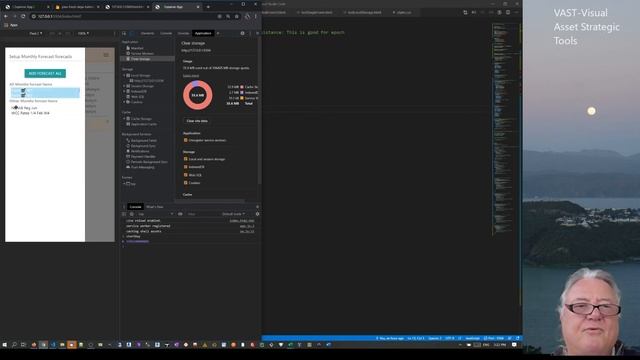The width and height of the screenshot is (640, 360).
Task: Toggle the console live expression eye icon
Action: pos(180,214)
